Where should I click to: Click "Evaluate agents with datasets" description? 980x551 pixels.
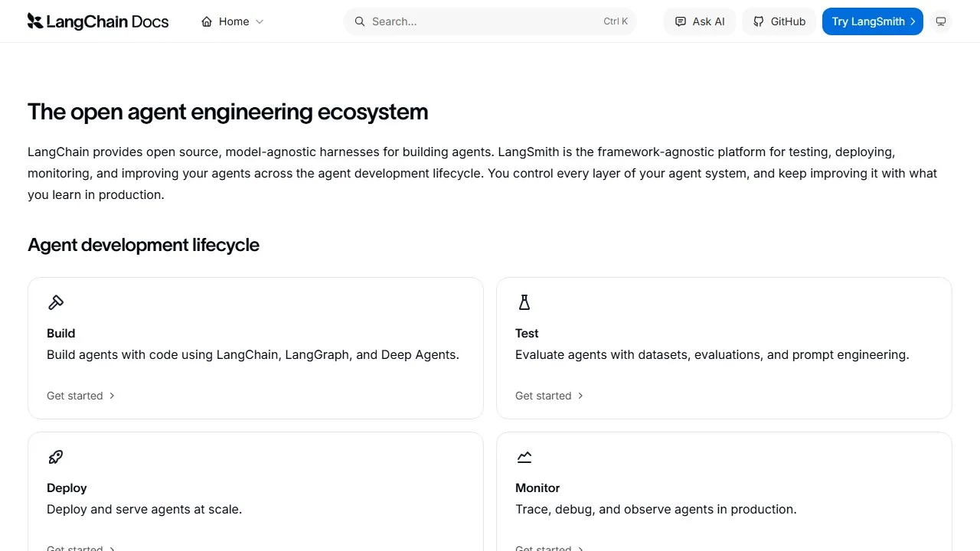pos(712,354)
